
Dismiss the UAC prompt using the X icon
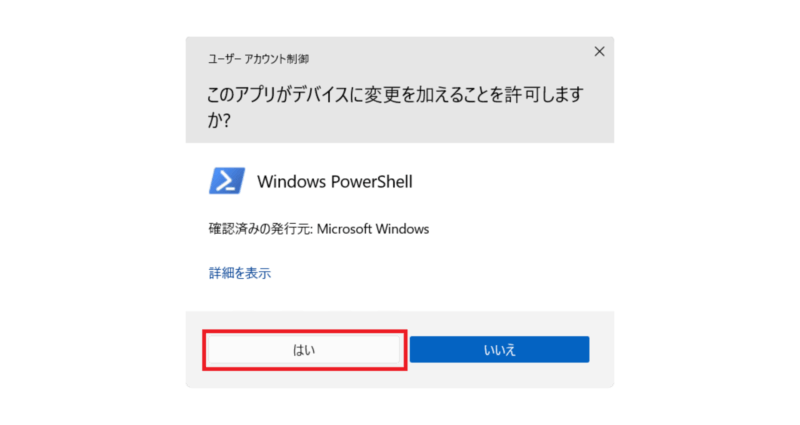coord(599,52)
